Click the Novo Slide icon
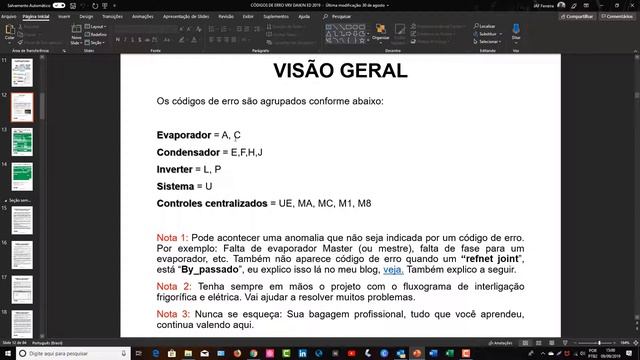 [76, 29]
